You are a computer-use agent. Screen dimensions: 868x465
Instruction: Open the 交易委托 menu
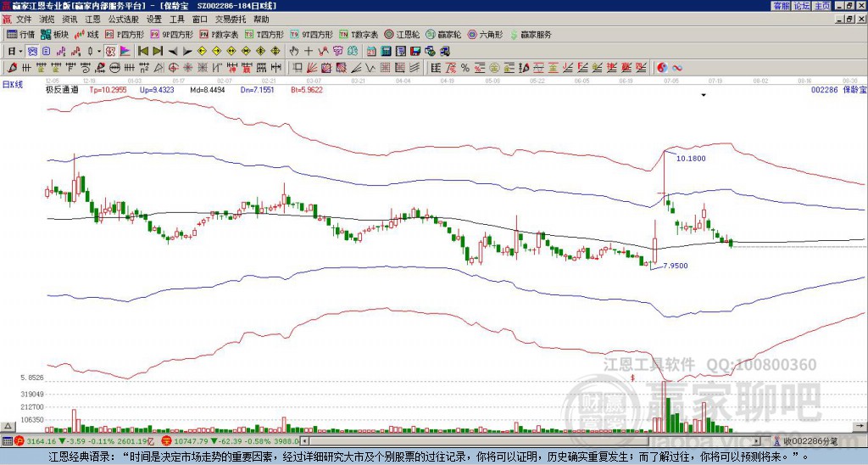(231, 20)
